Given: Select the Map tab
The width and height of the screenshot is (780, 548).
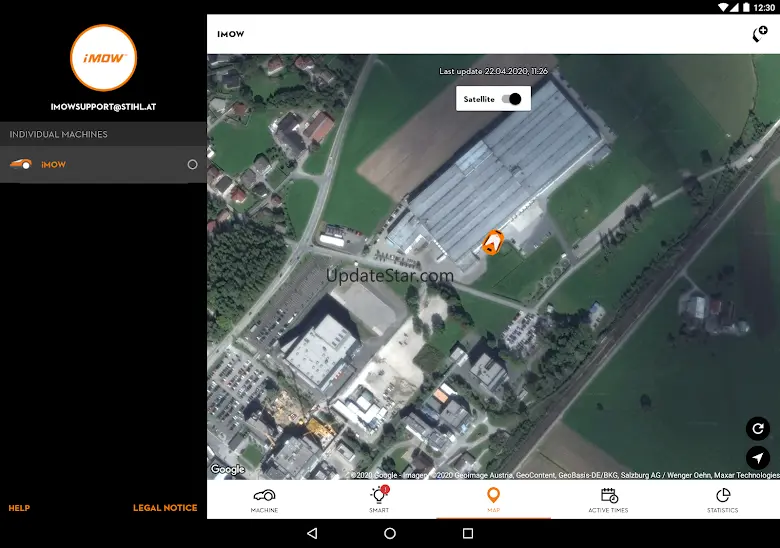Looking at the screenshot, I should (x=493, y=500).
